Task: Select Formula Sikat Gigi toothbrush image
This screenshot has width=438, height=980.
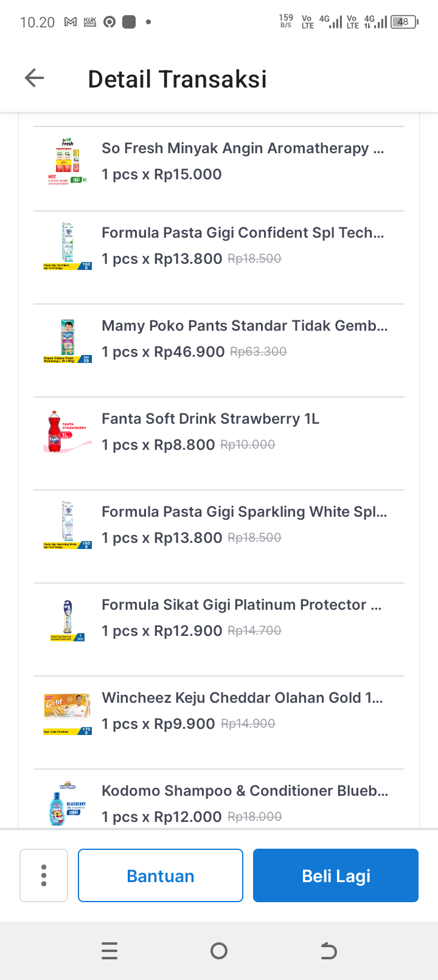Action: coord(68,618)
